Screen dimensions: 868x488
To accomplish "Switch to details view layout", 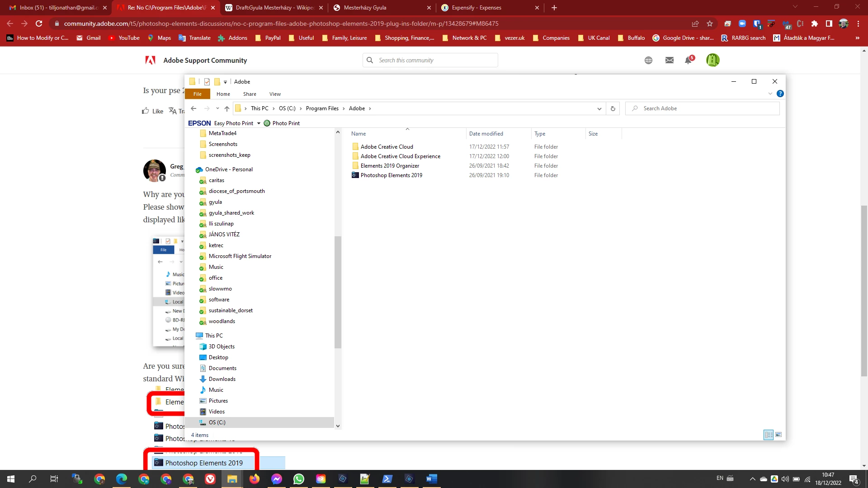I will pos(769,435).
